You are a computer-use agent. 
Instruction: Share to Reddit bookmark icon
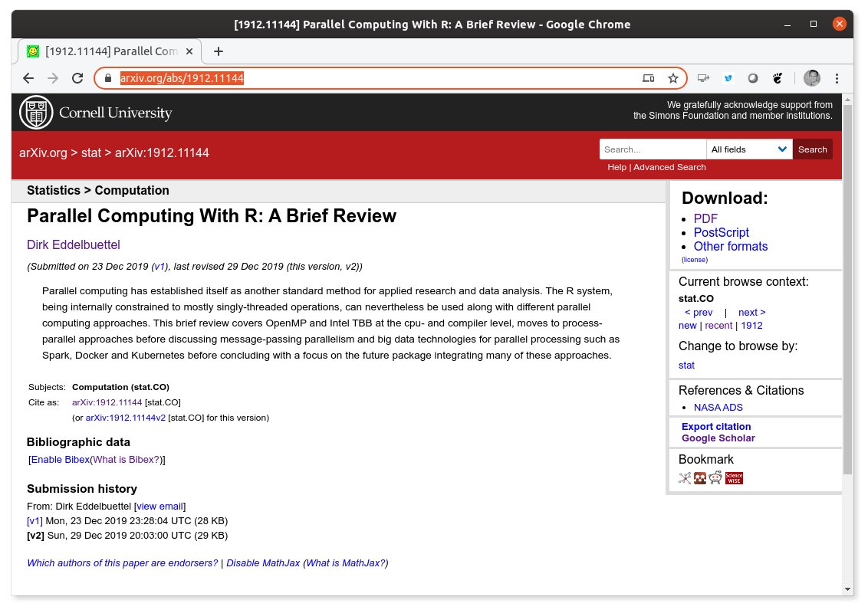click(715, 478)
